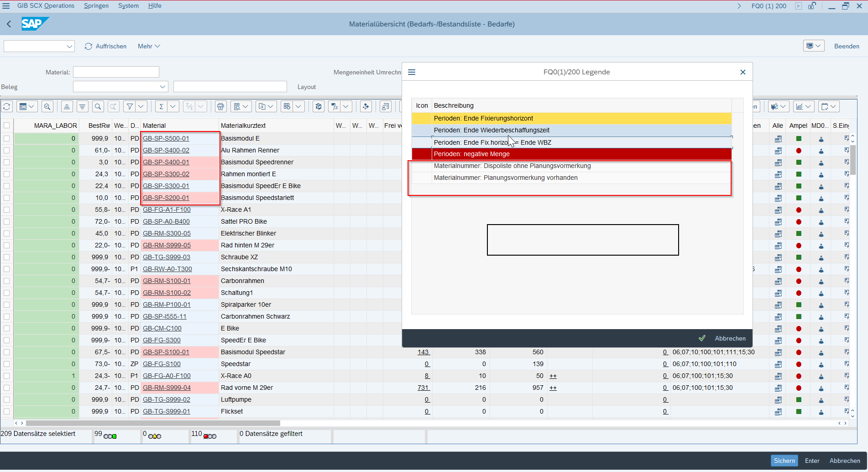Click the sum total icon
This screenshot has height=472, width=868.
[161, 106]
